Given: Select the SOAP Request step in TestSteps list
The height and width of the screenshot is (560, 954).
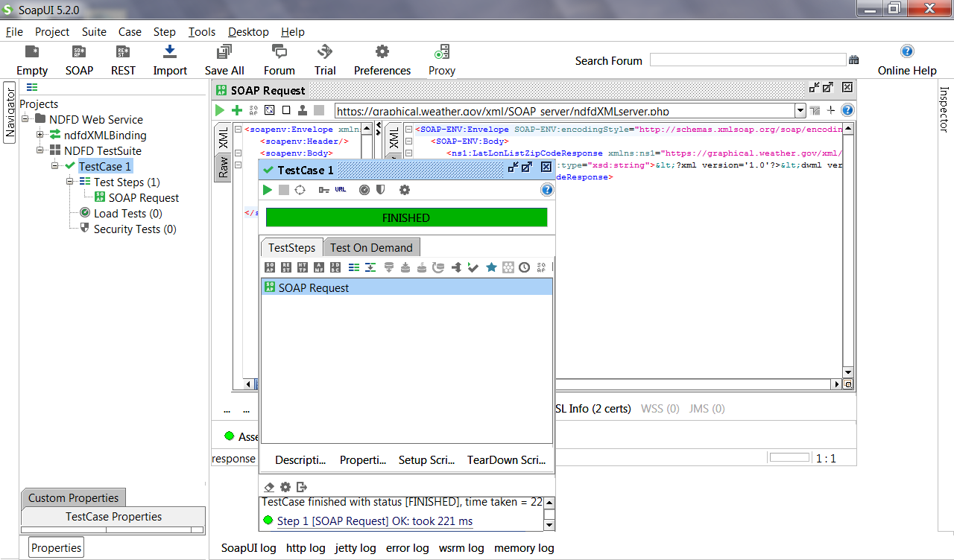Looking at the screenshot, I should [x=312, y=286].
